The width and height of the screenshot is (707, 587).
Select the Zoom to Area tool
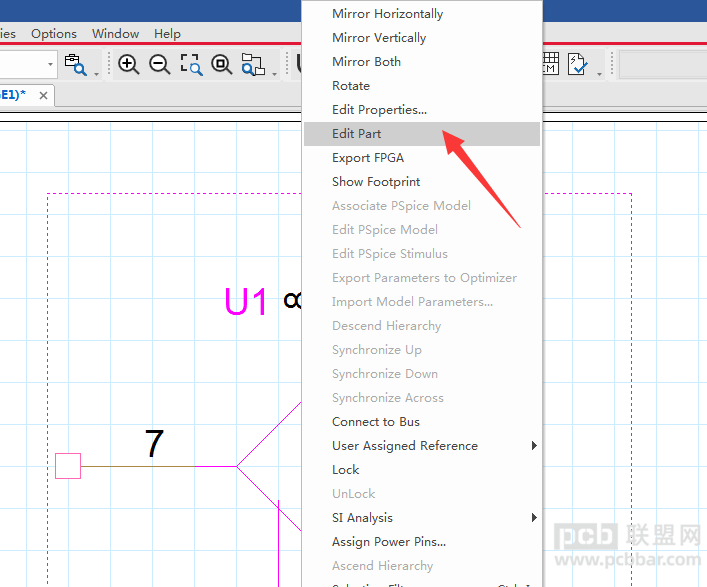tap(191, 64)
